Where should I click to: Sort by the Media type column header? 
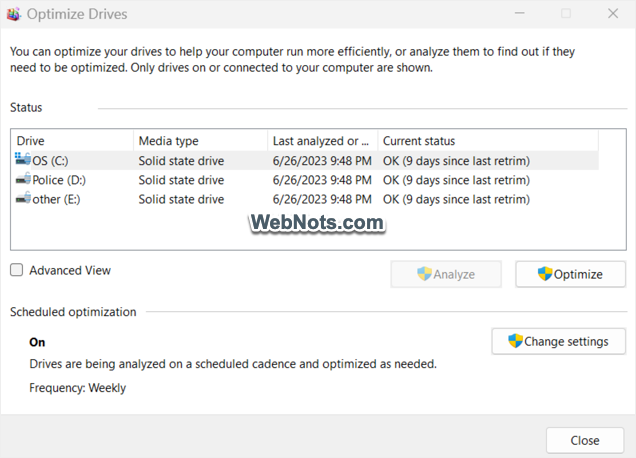201,141
